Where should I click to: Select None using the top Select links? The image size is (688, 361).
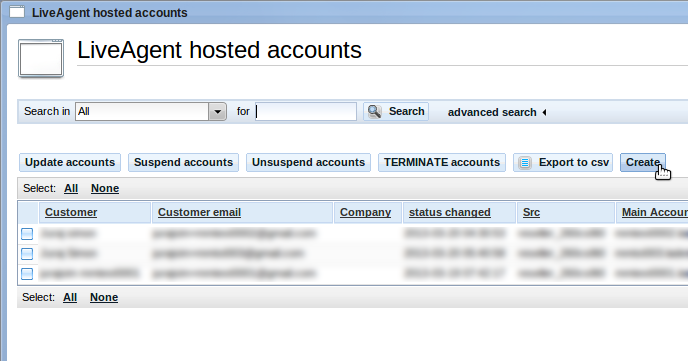coord(105,188)
